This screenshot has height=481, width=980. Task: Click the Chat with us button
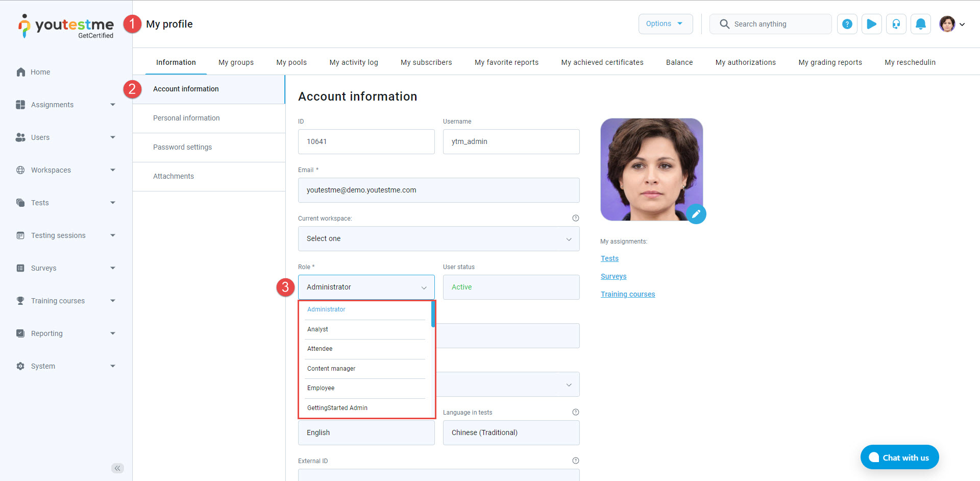tap(899, 458)
